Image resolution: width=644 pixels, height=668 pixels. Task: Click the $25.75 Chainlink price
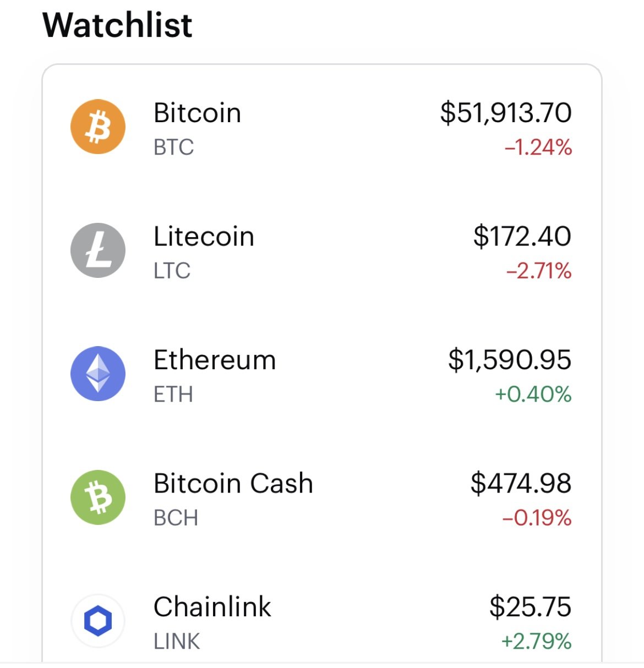tap(531, 607)
